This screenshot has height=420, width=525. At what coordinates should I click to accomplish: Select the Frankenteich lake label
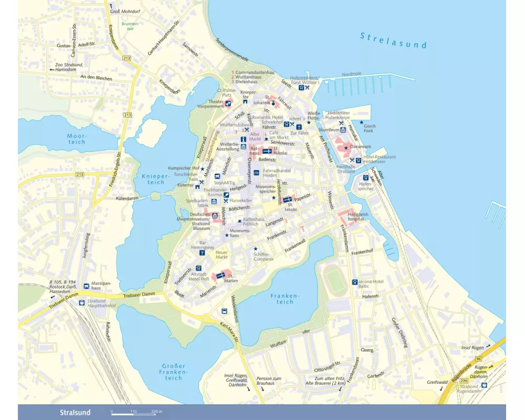[x=285, y=299]
